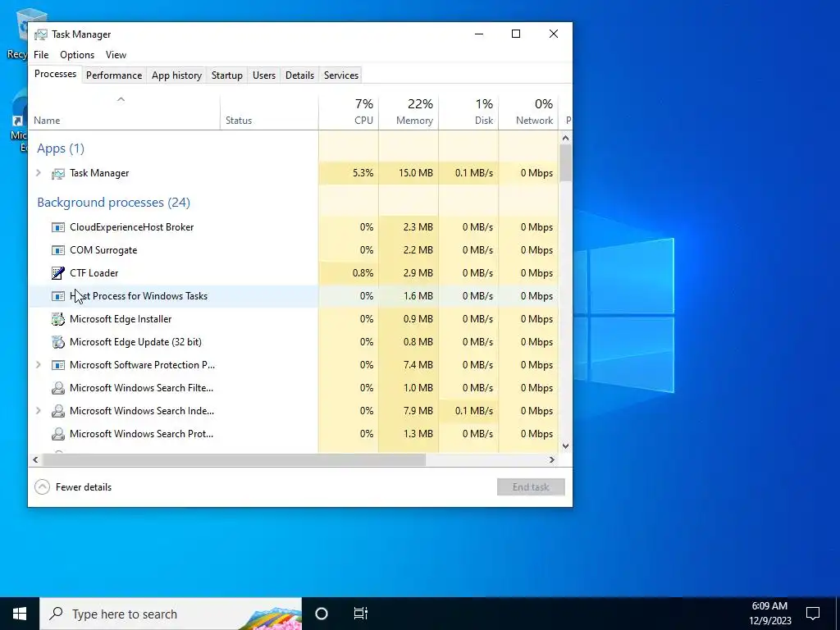This screenshot has height=630, width=840.
Task: Sort by the CPU column header
Action: (x=349, y=112)
